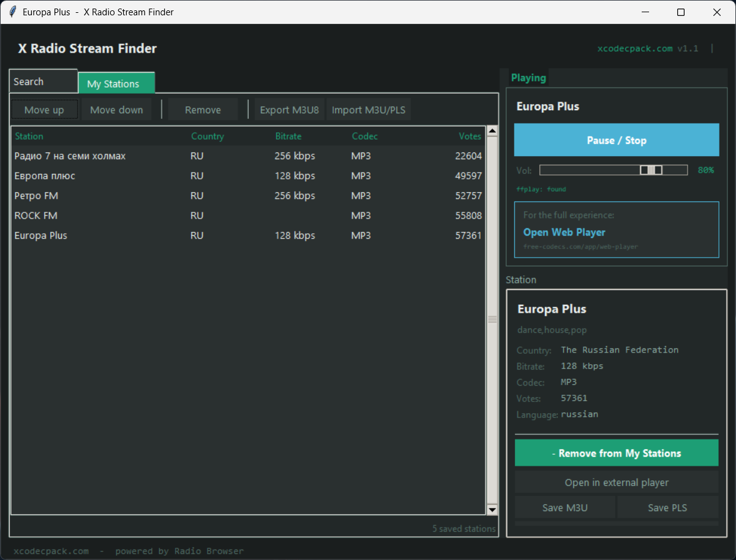Click the Move up button
This screenshot has height=560, width=736.
44,110
